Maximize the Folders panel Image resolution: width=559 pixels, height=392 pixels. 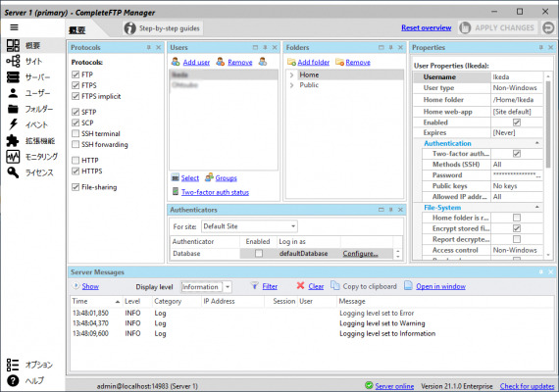[x=381, y=47]
